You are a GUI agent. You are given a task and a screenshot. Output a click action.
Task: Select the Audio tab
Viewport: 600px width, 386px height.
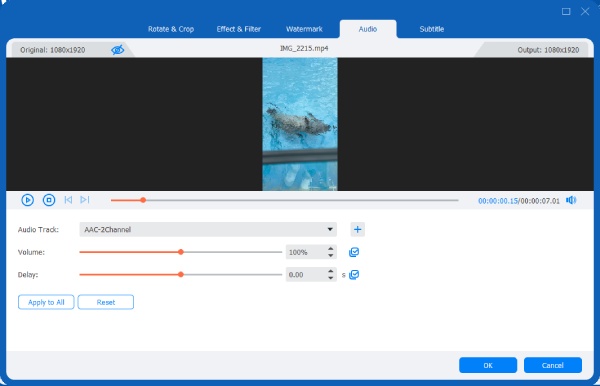(368, 29)
